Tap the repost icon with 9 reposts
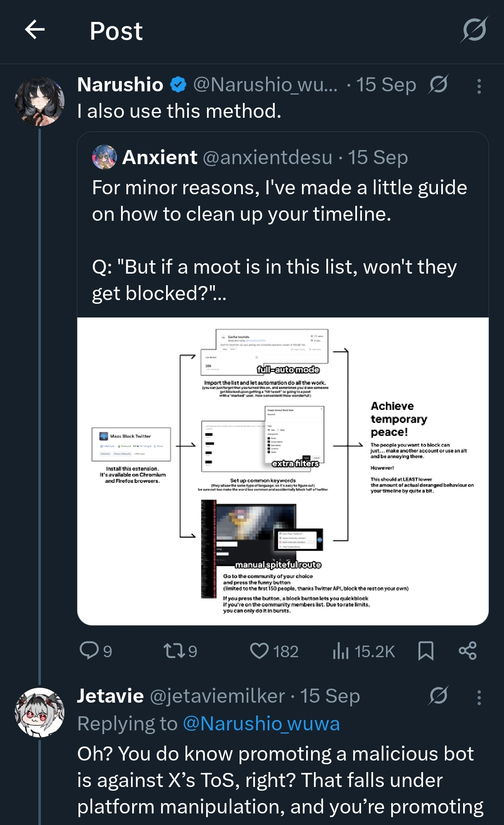Image resolution: width=504 pixels, height=825 pixels. 172,651
